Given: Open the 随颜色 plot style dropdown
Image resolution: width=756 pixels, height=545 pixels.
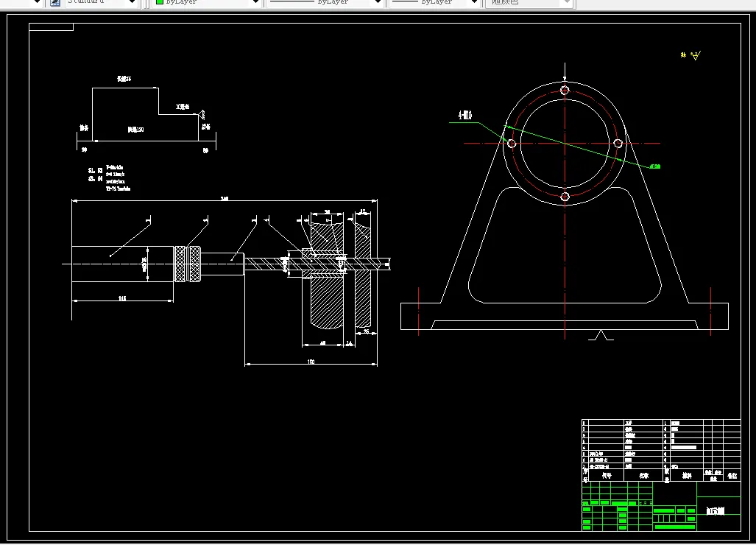Looking at the screenshot, I should tap(529, 3).
